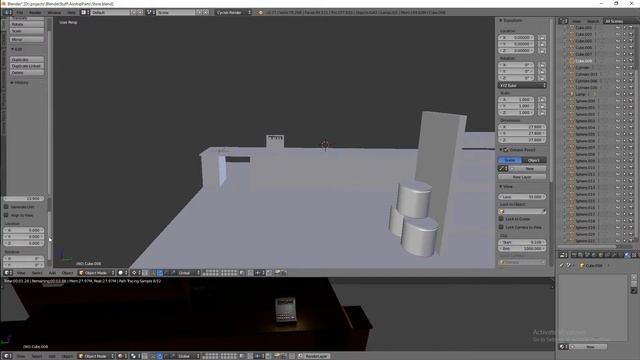Toggle selectability arrow for the Lamp row
Screen dimensions: 640x360
tap(624, 94)
